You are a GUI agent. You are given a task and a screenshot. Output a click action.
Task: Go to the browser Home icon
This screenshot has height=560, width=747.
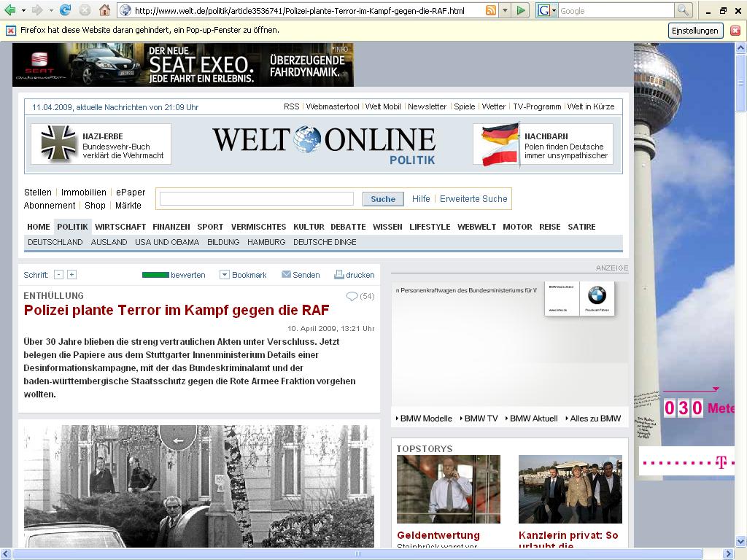coord(105,10)
